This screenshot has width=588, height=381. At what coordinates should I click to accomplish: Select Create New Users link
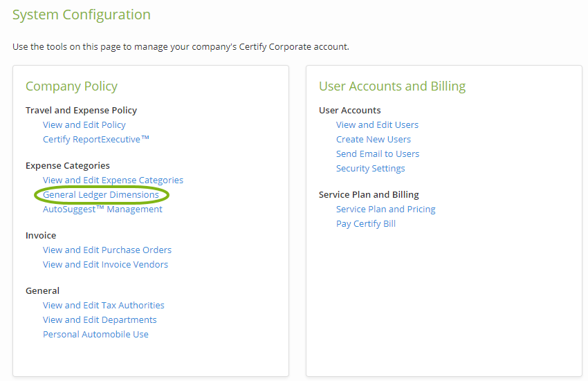point(374,140)
